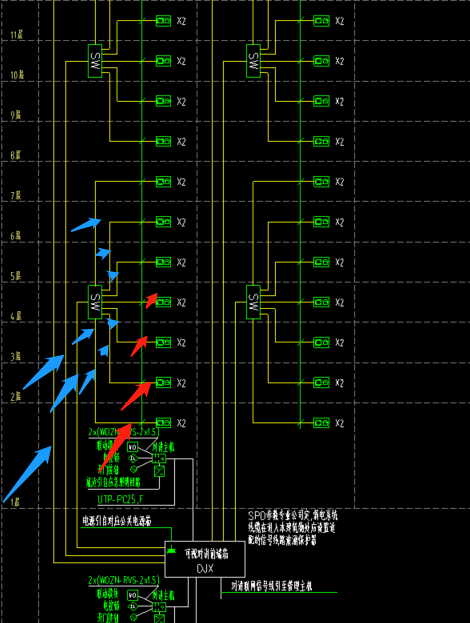Select the 5层 indoor unit in left riser
This screenshot has width=470, height=623.
(163, 262)
